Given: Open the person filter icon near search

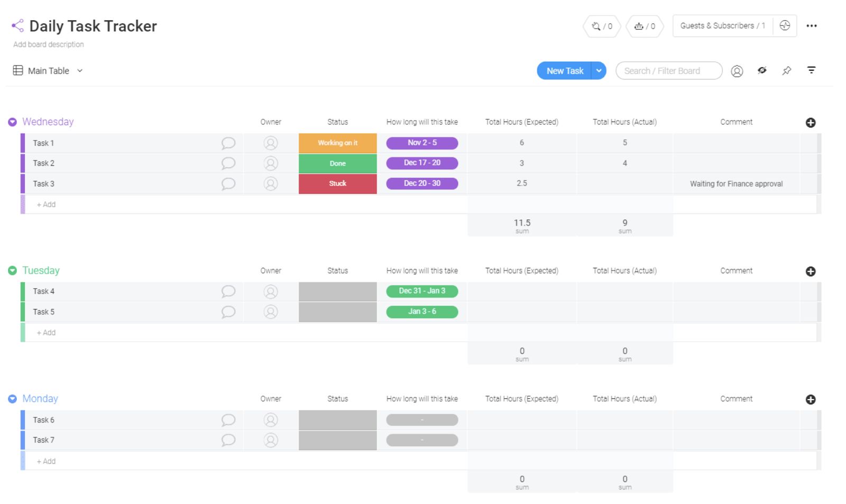Looking at the screenshot, I should 737,70.
